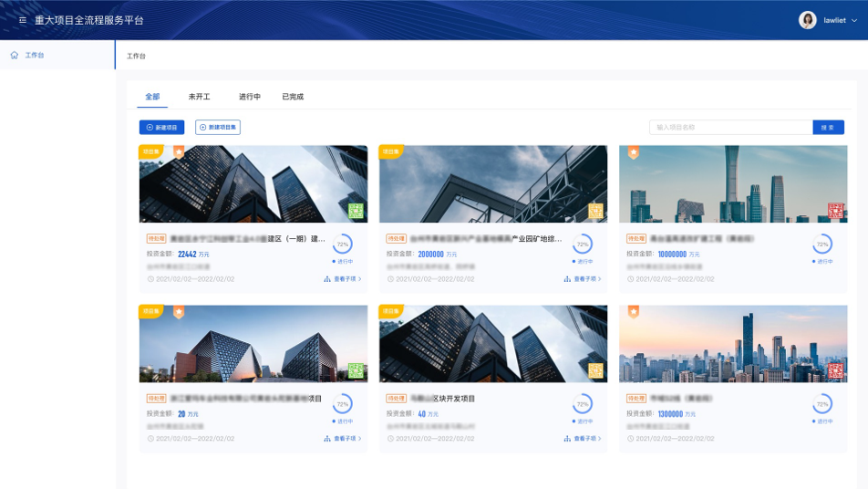The width and height of the screenshot is (868, 489).
Task: Open the dropdown arrow next to lawliet
Action: [x=854, y=20]
